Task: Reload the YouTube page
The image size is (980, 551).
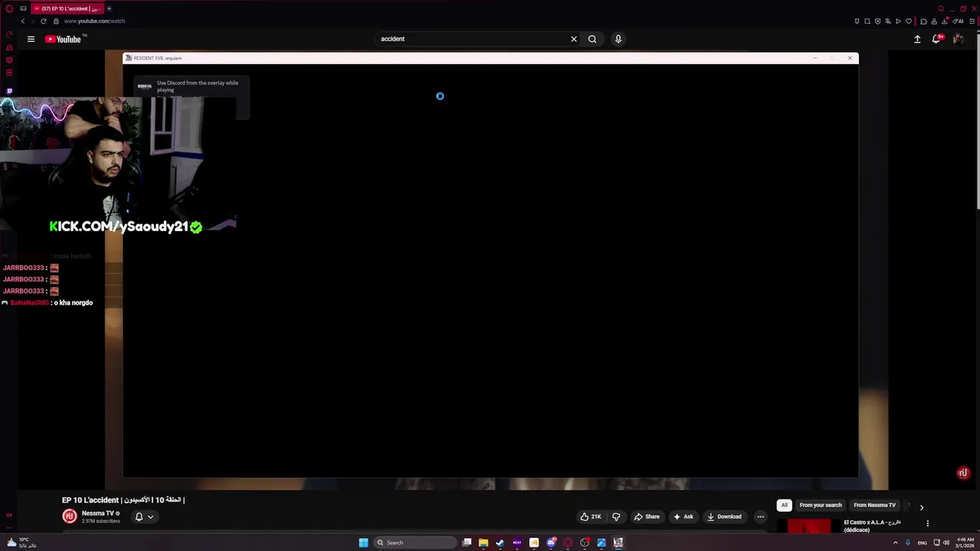Action: pyautogui.click(x=43, y=21)
